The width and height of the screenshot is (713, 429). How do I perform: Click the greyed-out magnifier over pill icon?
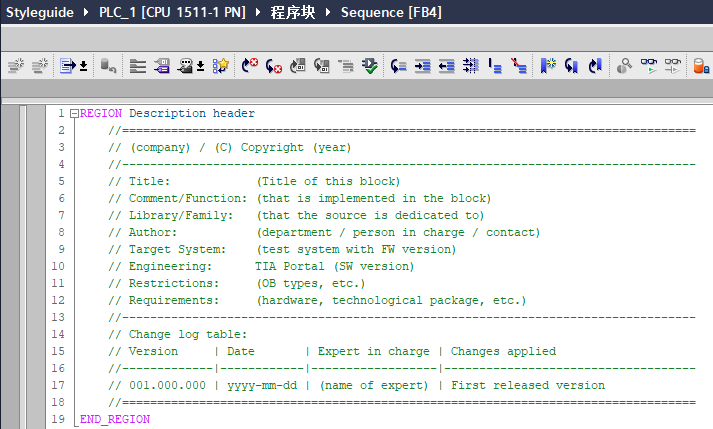624,66
